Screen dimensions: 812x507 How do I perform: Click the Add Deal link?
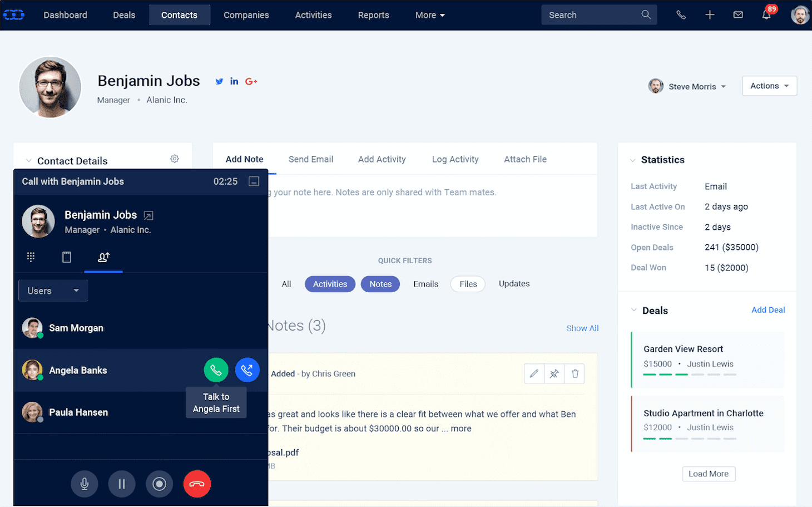(768, 310)
